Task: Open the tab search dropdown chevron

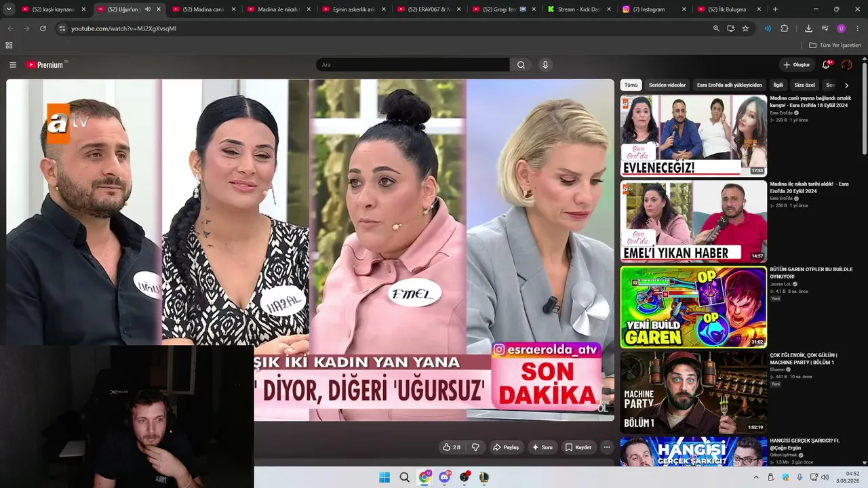Action: click(x=9, y=9)
